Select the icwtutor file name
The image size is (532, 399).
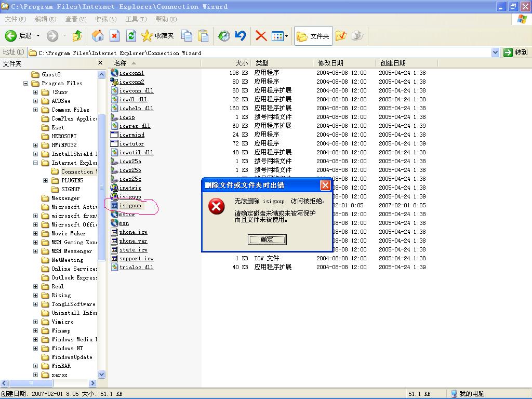(x=131, y=143)
